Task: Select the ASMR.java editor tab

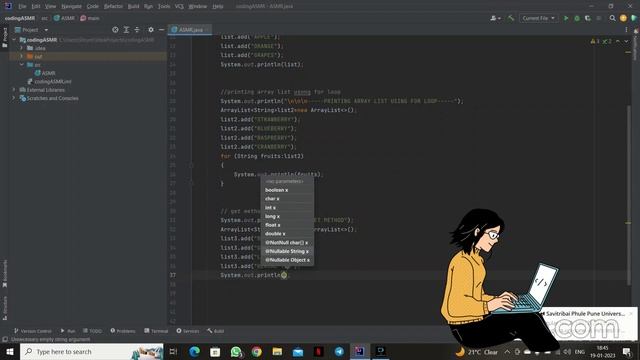Action: [x=190, y=30]
